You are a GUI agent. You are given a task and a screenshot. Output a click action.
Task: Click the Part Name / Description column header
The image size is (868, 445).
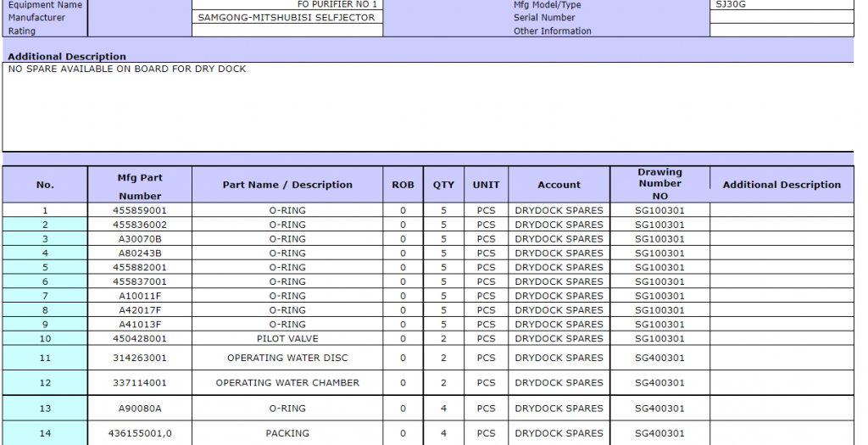coord(287,185)
